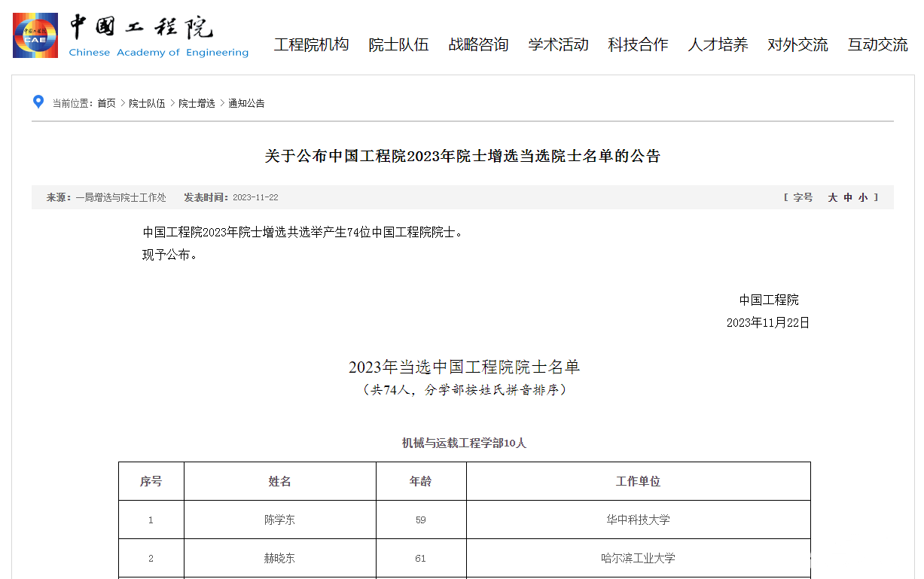Screen dimensions: 924x579
Task: Set font size to 大
Action: pos(833,197)
